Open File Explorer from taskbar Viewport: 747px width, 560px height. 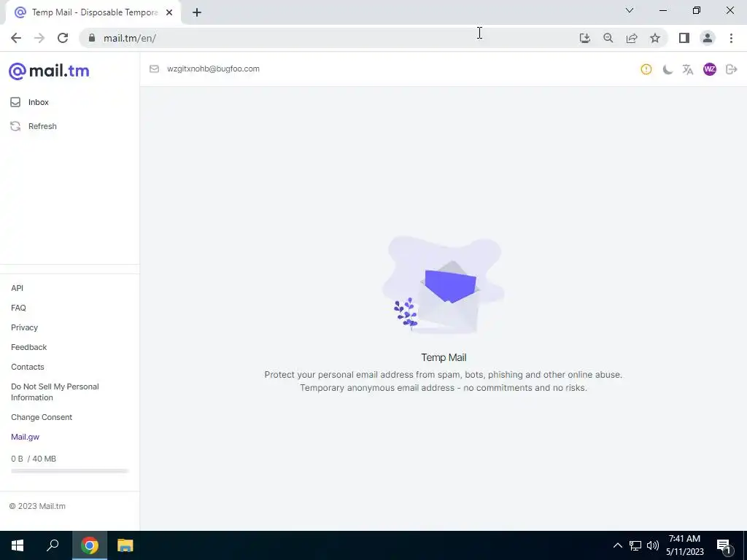[x=125, y=545]
